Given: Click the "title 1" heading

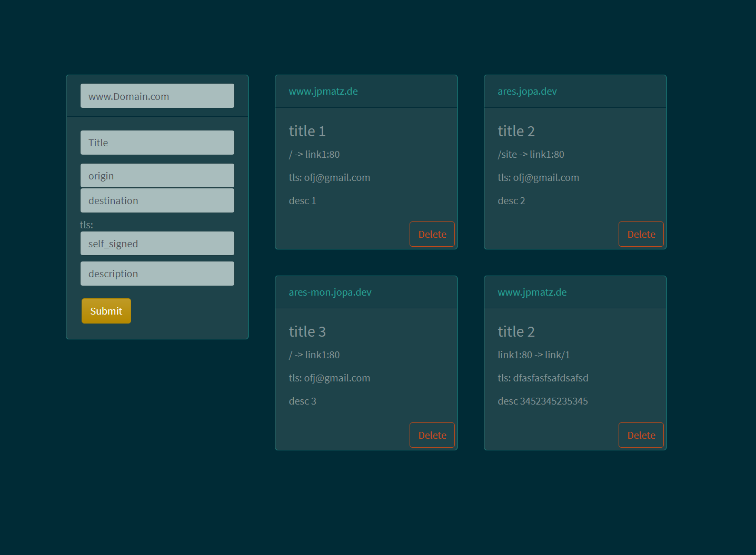Looking at the screenshot, I should pyautogui.click(x=307, y=131).
